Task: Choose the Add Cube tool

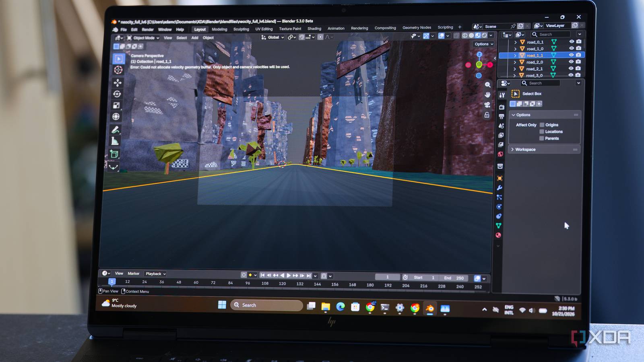Action: point(114,154)
